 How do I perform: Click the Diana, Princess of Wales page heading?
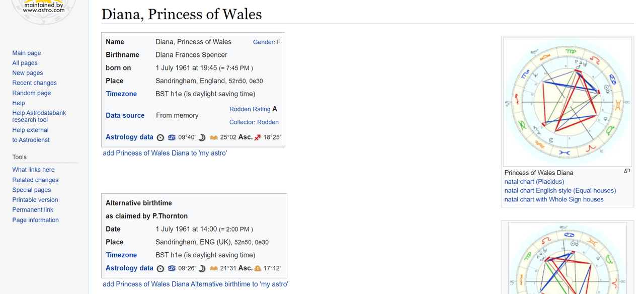click(182, 14)
